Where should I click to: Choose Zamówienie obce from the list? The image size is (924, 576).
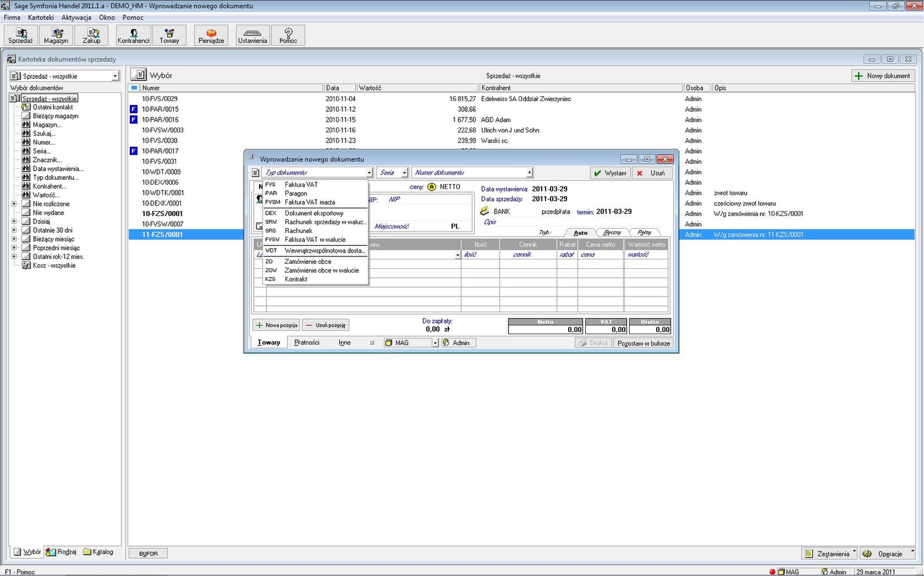(x=315, y=262)
